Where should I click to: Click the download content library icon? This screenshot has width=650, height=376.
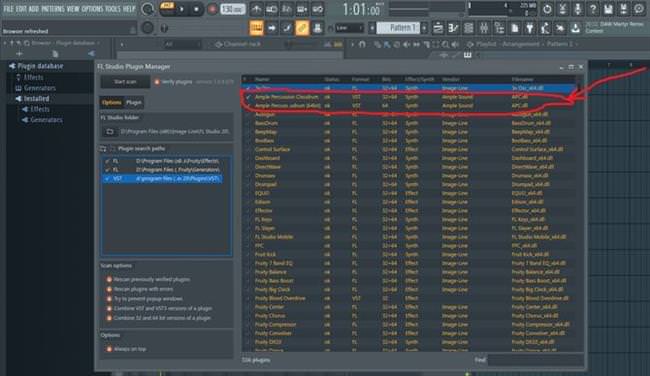[x=575, y=28]
